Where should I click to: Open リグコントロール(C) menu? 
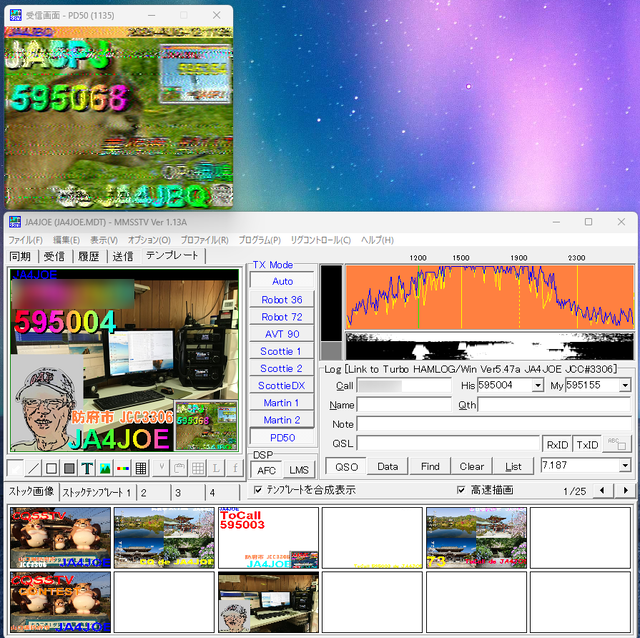coord(321,240)
